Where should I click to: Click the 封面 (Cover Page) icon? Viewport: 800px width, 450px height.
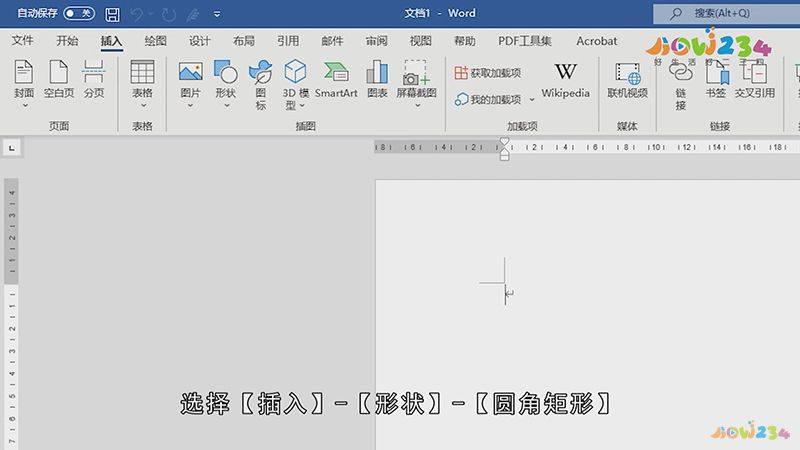point(23,72)
